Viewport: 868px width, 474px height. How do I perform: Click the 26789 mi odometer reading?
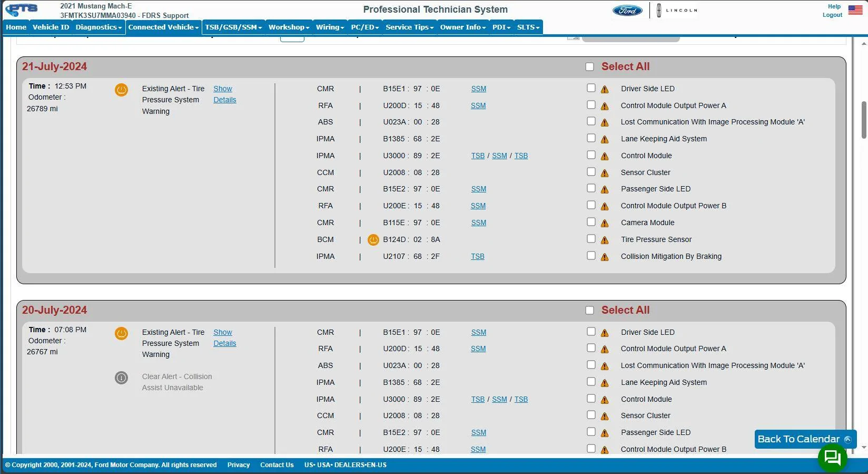coord(42,109)
